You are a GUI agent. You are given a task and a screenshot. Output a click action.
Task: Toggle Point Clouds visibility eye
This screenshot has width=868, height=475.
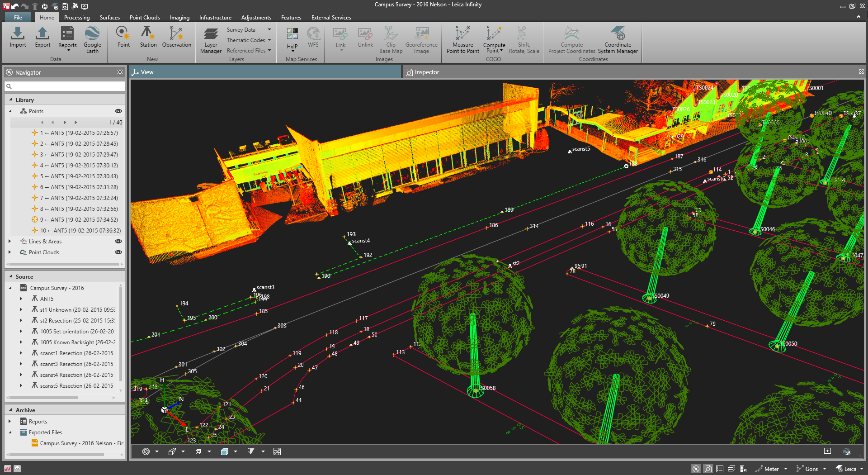coord(118,252)
